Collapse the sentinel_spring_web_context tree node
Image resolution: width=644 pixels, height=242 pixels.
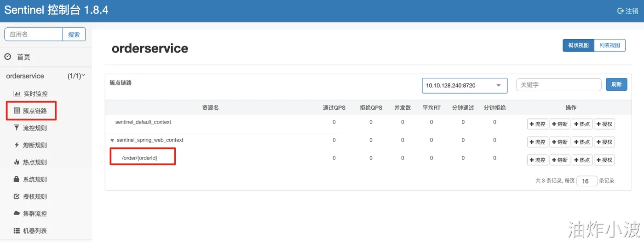[x=112, y=140]
